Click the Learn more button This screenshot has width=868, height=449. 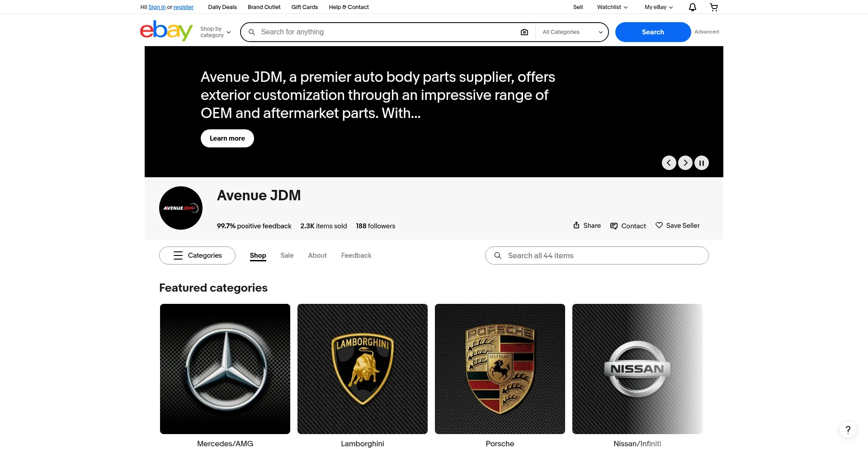click(x=227, y=138)
